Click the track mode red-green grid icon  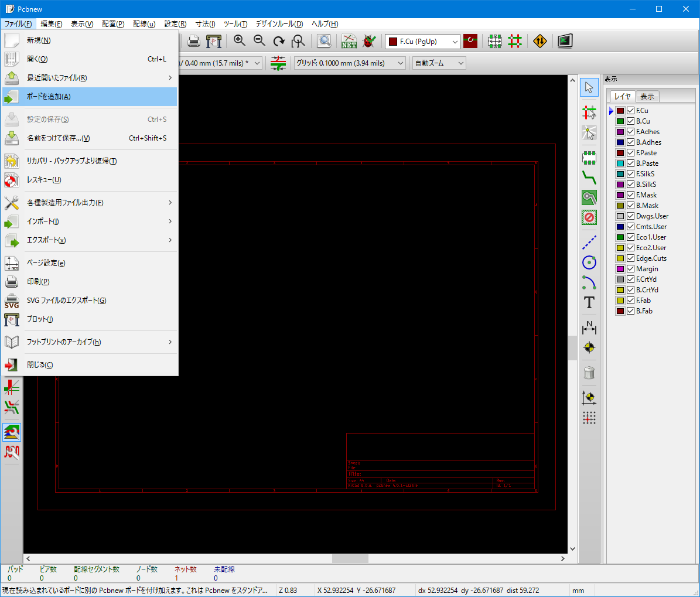tap(515, 41)
